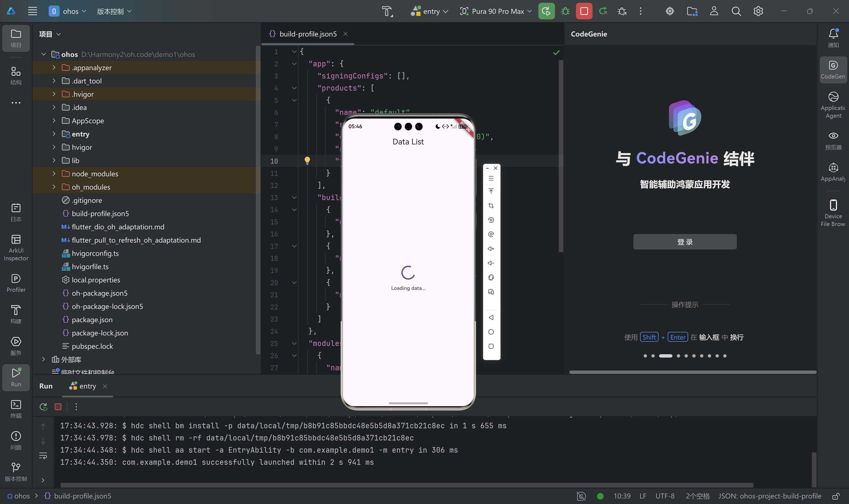This screenshot has width=849, height=504.
Task: Open flutter_dio_oh_adaptation.md in project tree
Action: coord(118,227)
